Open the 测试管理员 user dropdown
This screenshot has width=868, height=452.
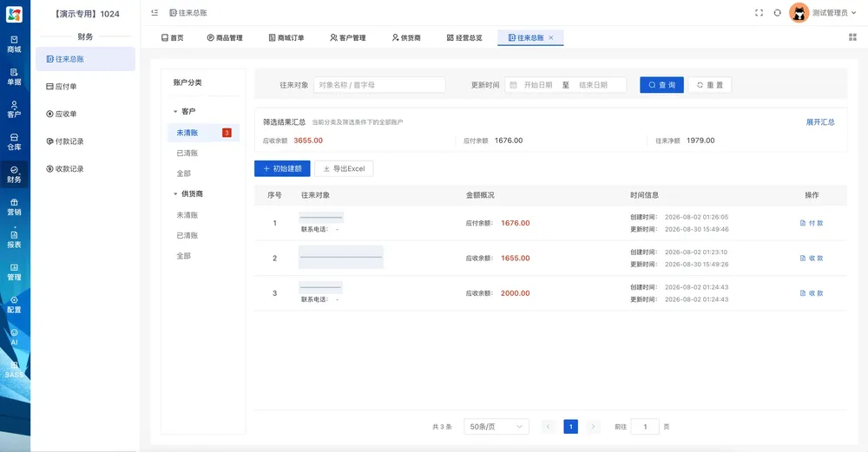[834, 13]
